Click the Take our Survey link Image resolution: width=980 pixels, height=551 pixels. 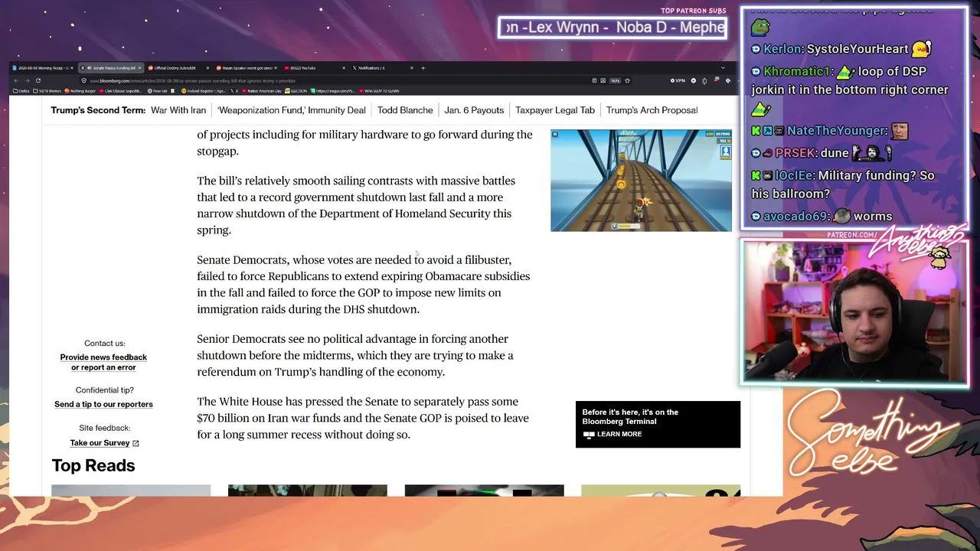pos(100,443)
